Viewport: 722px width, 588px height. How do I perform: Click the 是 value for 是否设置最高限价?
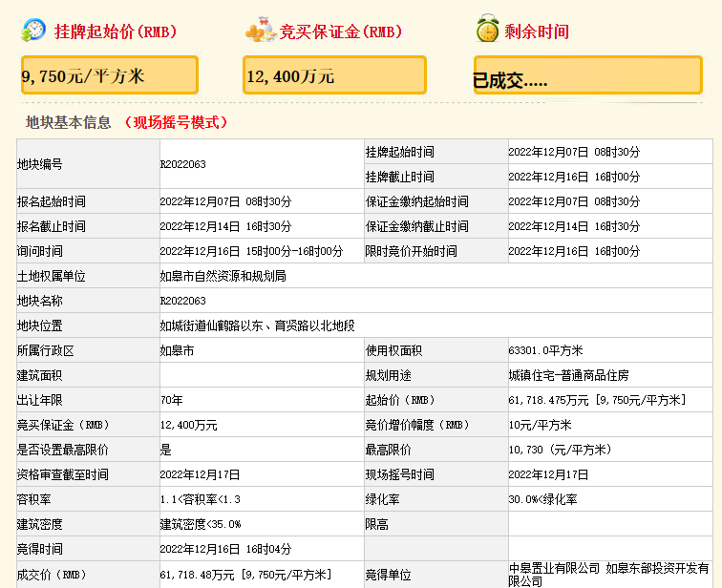point(166,450)
